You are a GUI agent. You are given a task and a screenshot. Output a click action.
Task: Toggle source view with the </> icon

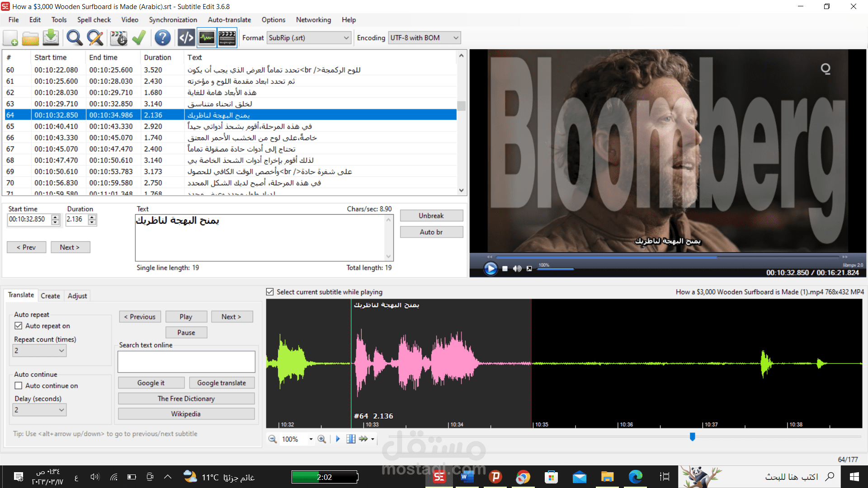(x=186, y=38)
